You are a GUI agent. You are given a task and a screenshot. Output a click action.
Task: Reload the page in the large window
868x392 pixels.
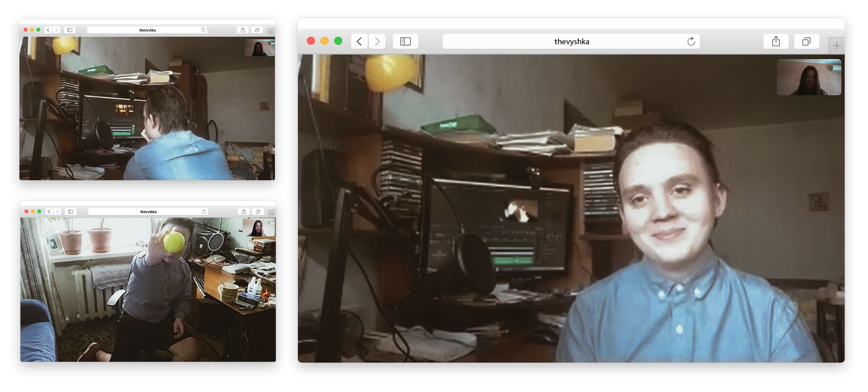691,42
